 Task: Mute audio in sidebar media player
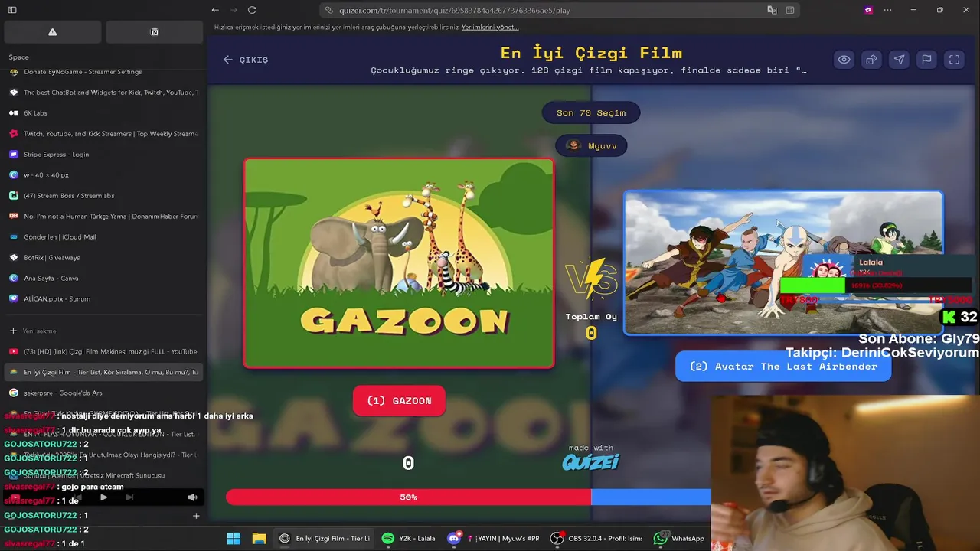click(x=192, y=497)
